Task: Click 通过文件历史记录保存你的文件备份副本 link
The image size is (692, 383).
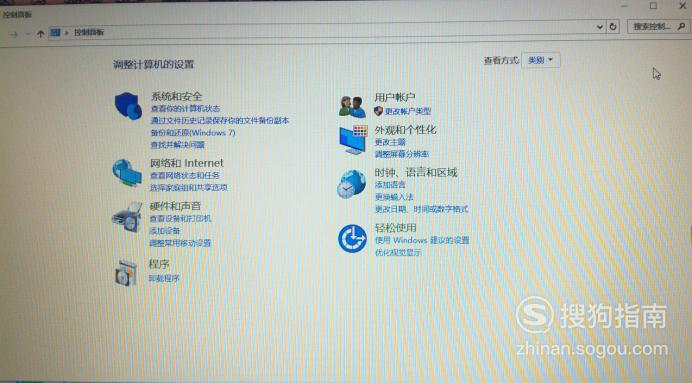Action: (x=220, y=120)
